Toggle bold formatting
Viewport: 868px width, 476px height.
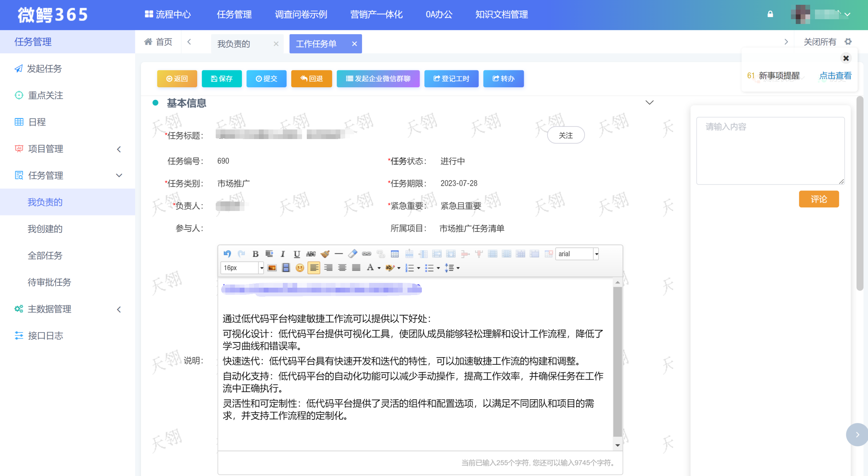click(x=255, y=254)
